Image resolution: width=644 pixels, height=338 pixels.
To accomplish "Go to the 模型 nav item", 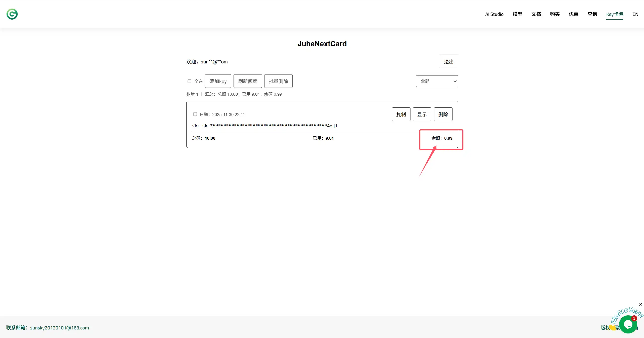I will [x=517, y=14].
